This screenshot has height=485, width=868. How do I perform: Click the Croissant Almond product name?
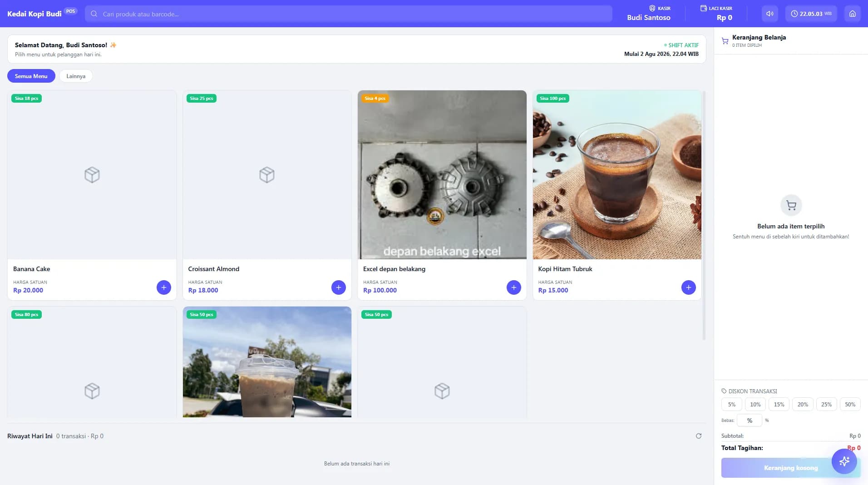214,269
